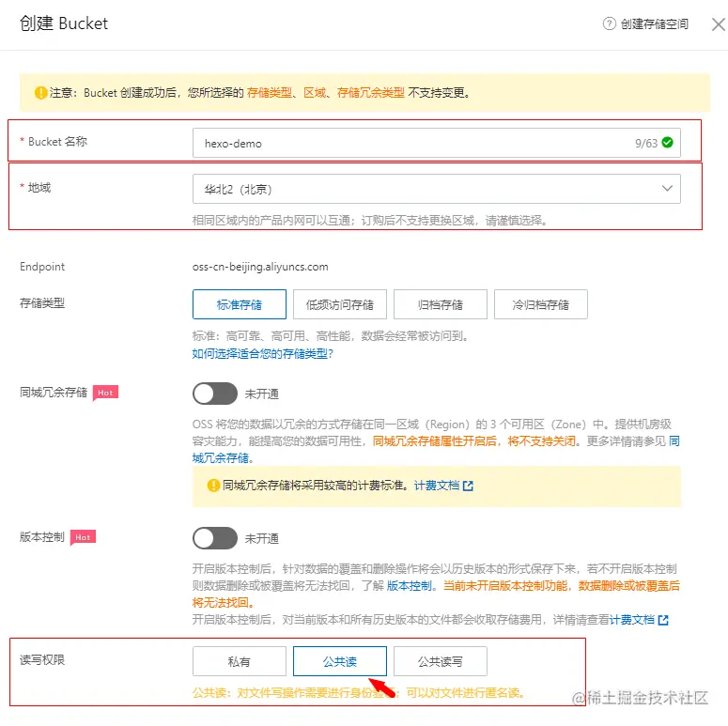
Task: Open the blue 版本控制 link in description
Action: [409, 586]
